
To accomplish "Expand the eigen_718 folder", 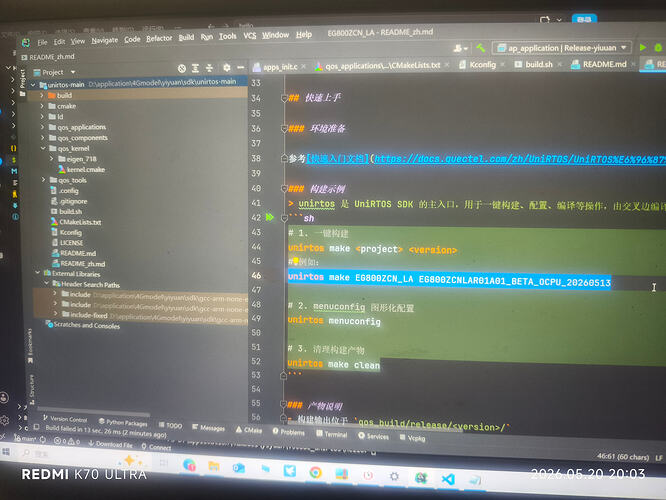I will (x=52, y=158).
